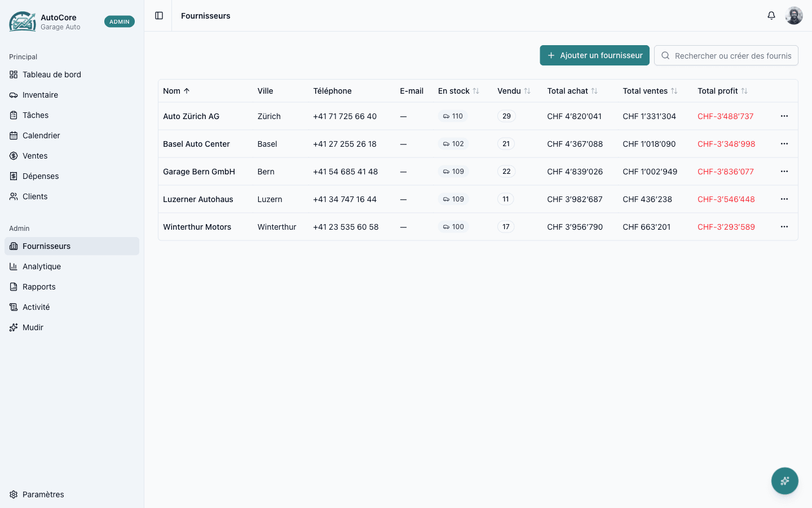Click the AutoCore garage logo
The image size is (812, 508).
[x=23, y=21]
